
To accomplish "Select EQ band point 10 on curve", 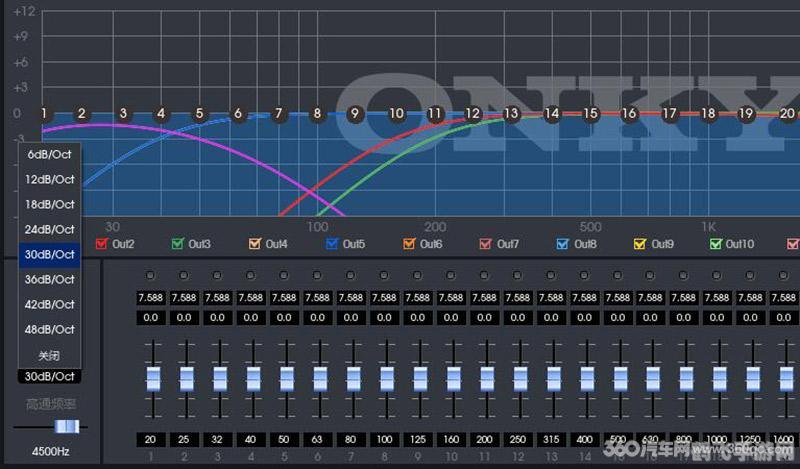I will point(396,114).
